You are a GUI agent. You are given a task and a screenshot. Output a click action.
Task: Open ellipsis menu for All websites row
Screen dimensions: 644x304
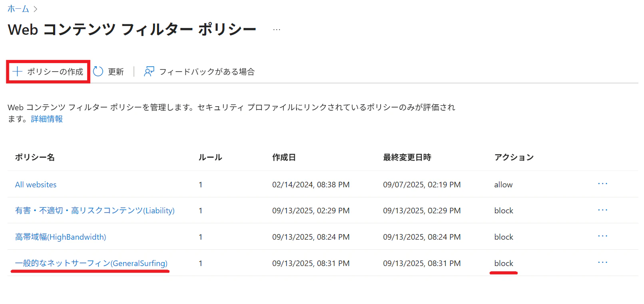point(602,184)
